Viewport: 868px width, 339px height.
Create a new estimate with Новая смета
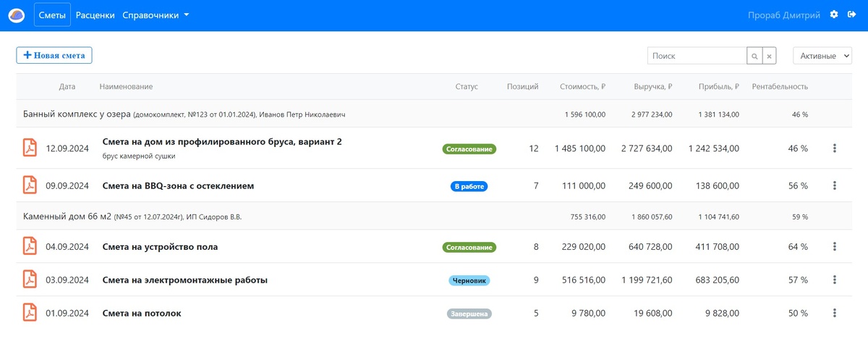click(x=54, y=55)
